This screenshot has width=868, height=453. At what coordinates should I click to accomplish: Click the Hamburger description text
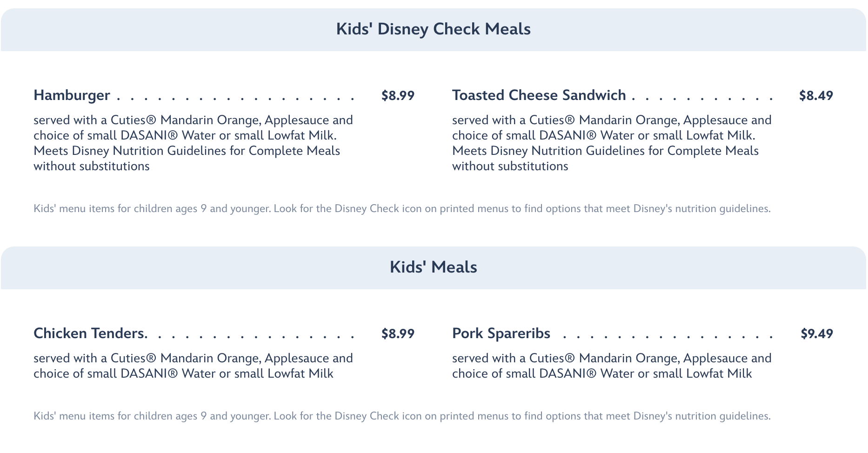(x=193, y=143)
